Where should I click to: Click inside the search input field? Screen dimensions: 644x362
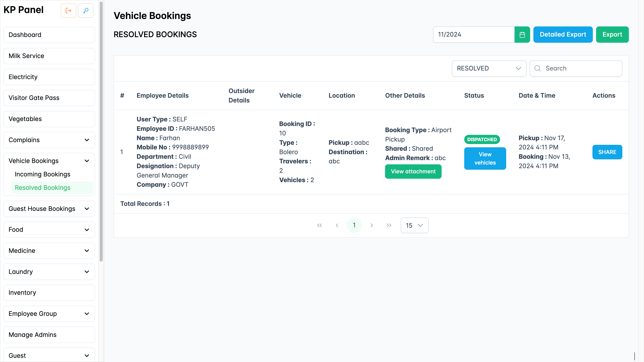click(x=580, y=68)
